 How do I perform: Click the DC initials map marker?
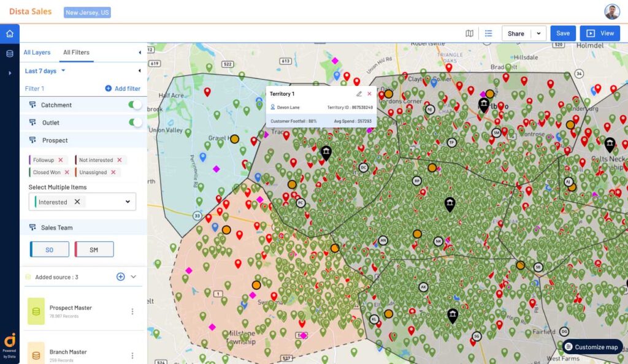(364, 167)
